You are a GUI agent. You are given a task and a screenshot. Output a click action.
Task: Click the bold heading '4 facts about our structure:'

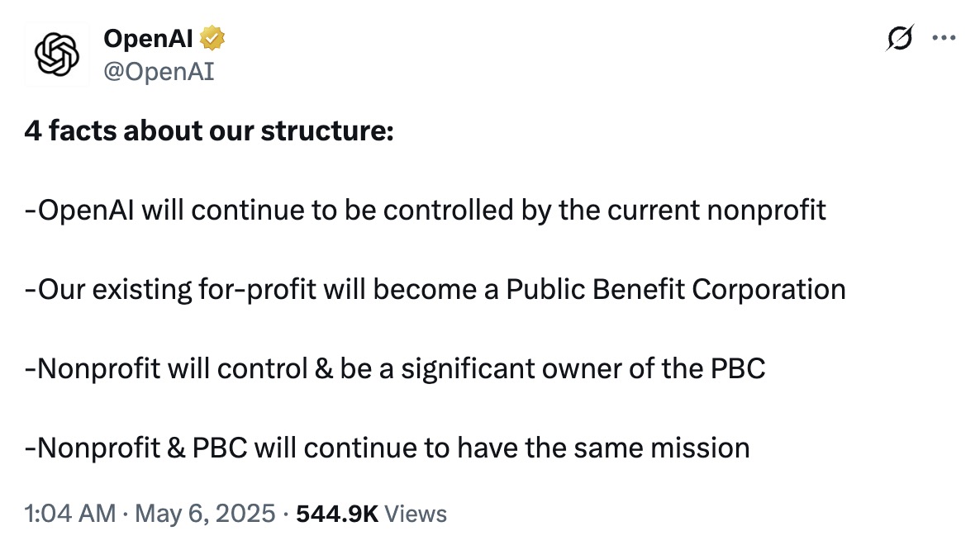209,131
